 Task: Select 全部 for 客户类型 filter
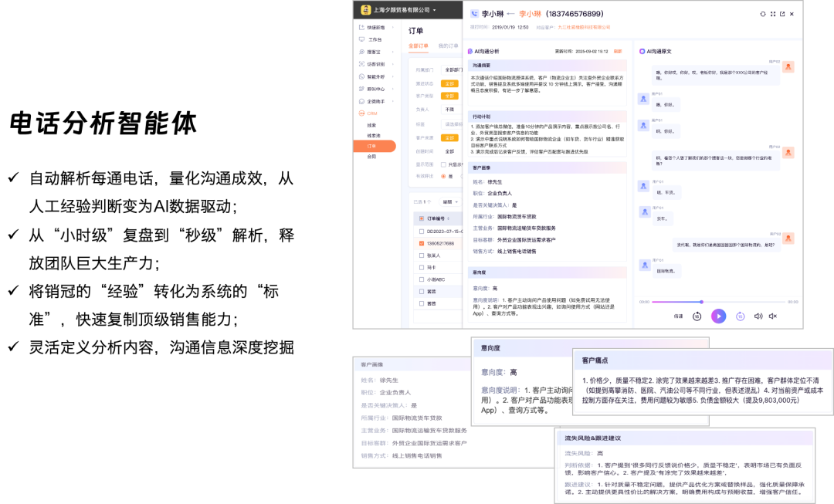[x=449, y=96]
